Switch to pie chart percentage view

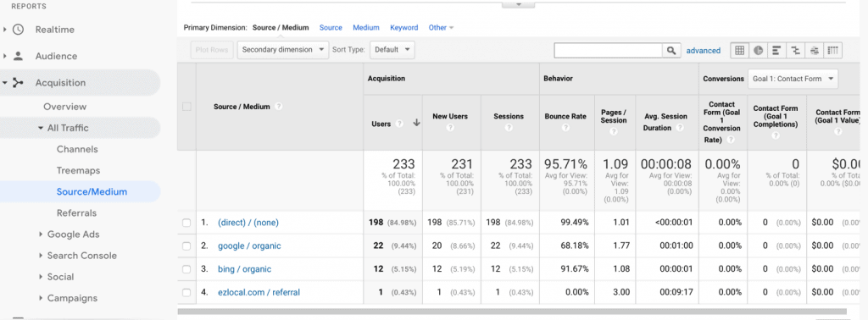click(x=758, y=50)
